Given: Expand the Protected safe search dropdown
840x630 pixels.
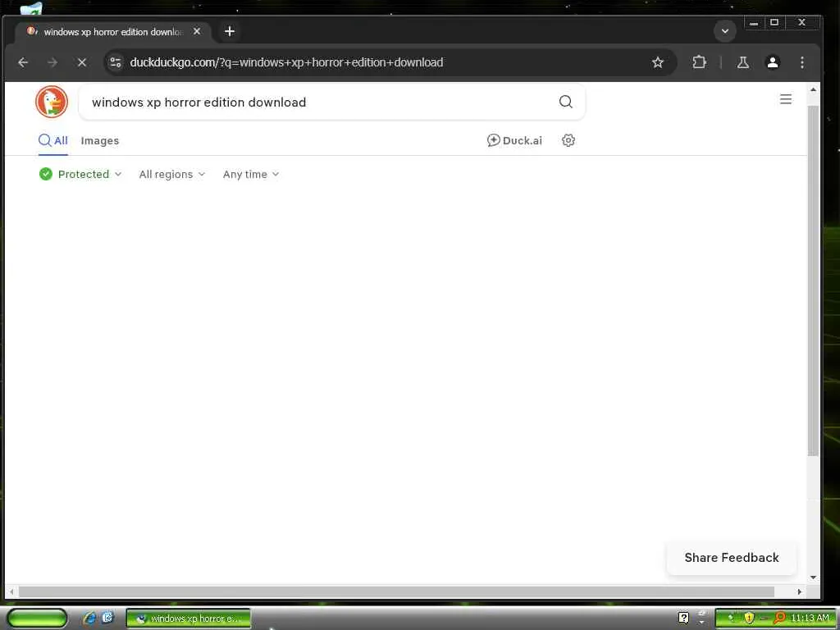Looking at the screenshot, I should [x=80, y=174].
